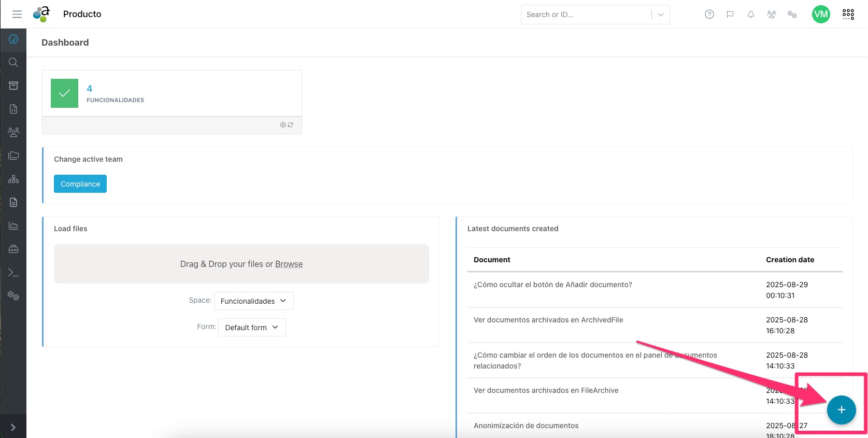Open the Default form dropdown
Screen dimensions: 868x438
[252, 328]
